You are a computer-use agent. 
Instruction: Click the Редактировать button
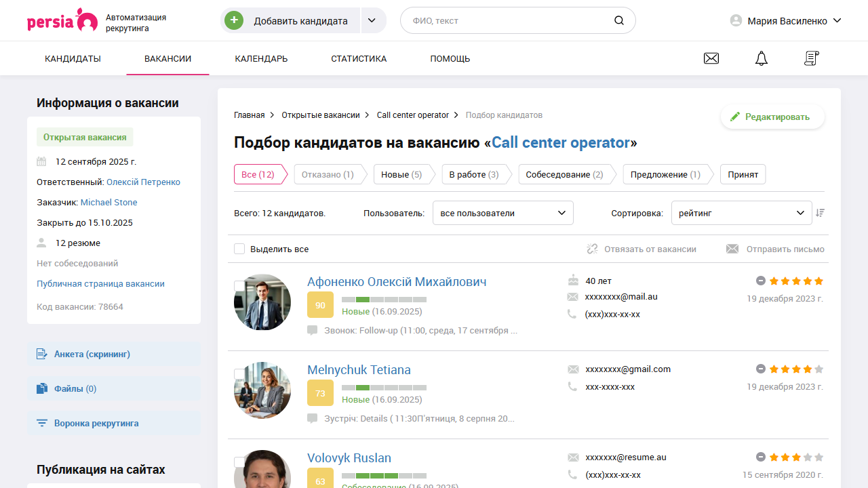tap(772, 116)
